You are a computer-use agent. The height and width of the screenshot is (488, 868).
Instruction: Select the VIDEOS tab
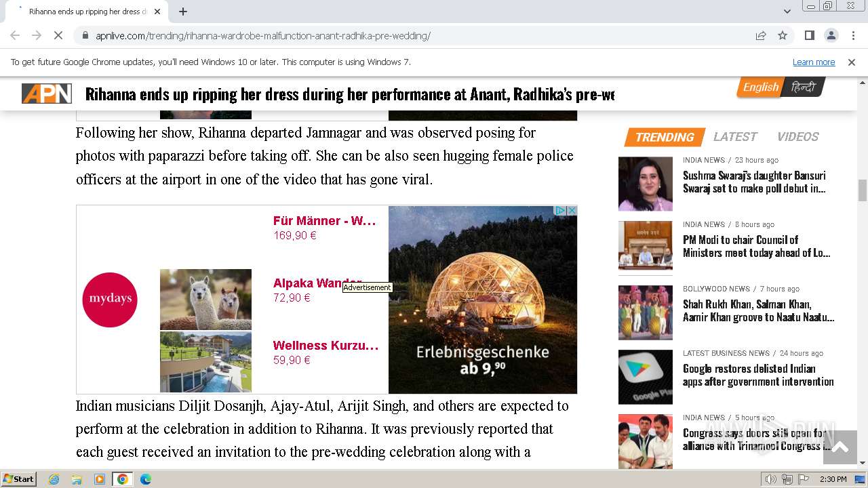797,137
